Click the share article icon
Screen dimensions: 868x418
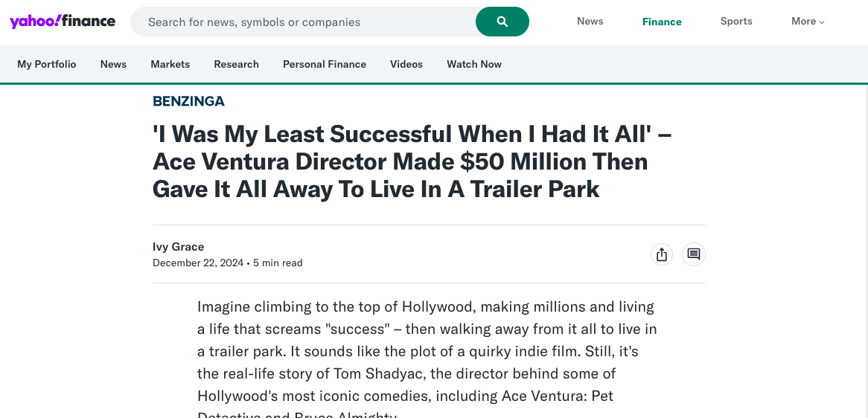[x=661, y=254]
